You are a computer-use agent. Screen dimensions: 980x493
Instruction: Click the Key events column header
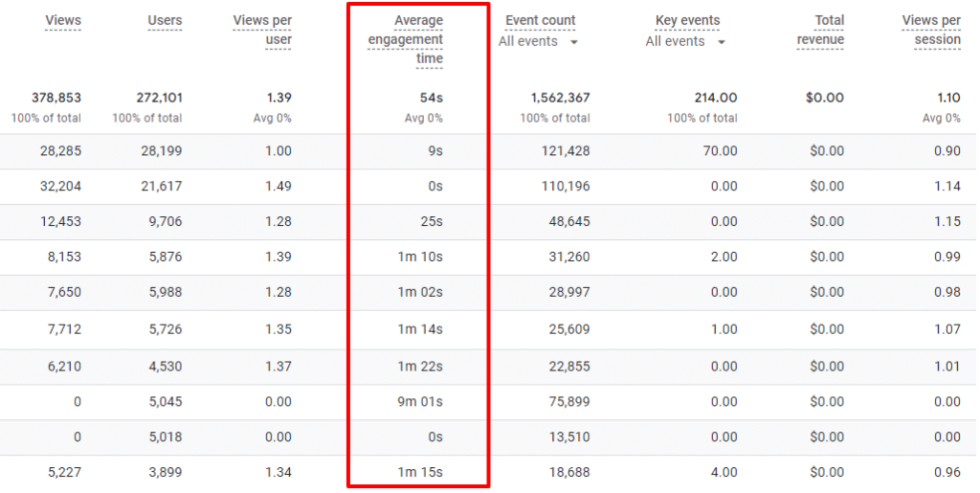687,21
